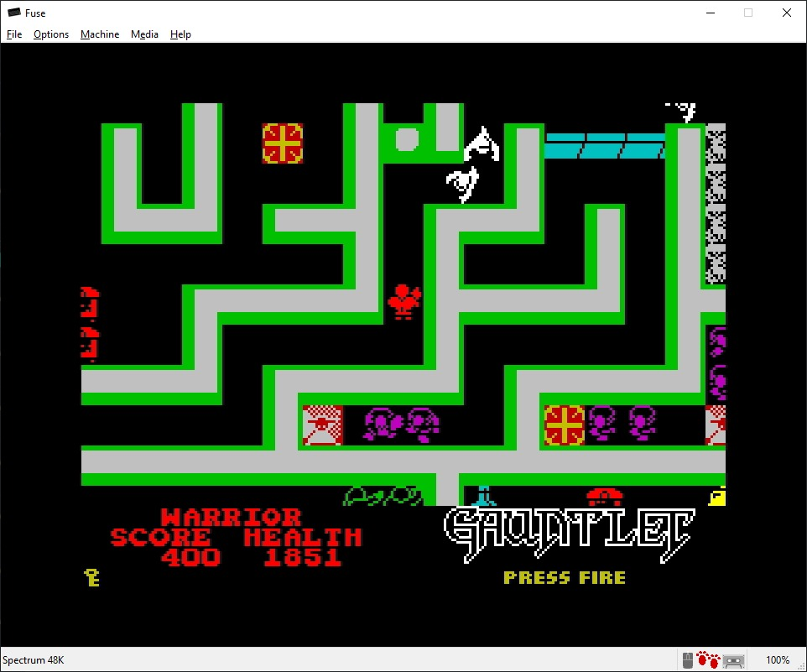The width and height of the screenshot is (807, 672).
Task: Click the upper white ghost sprite
Action: [x=482, y=144]
